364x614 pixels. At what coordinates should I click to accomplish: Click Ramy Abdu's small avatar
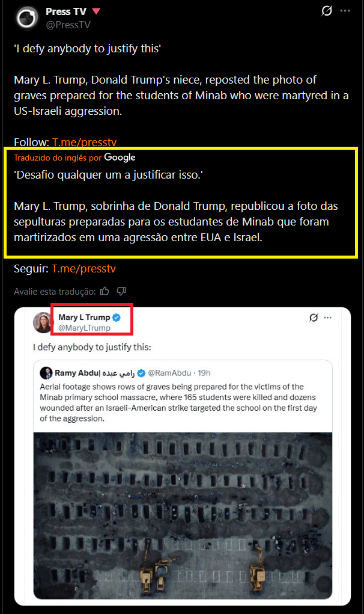(x=46, y=373)
